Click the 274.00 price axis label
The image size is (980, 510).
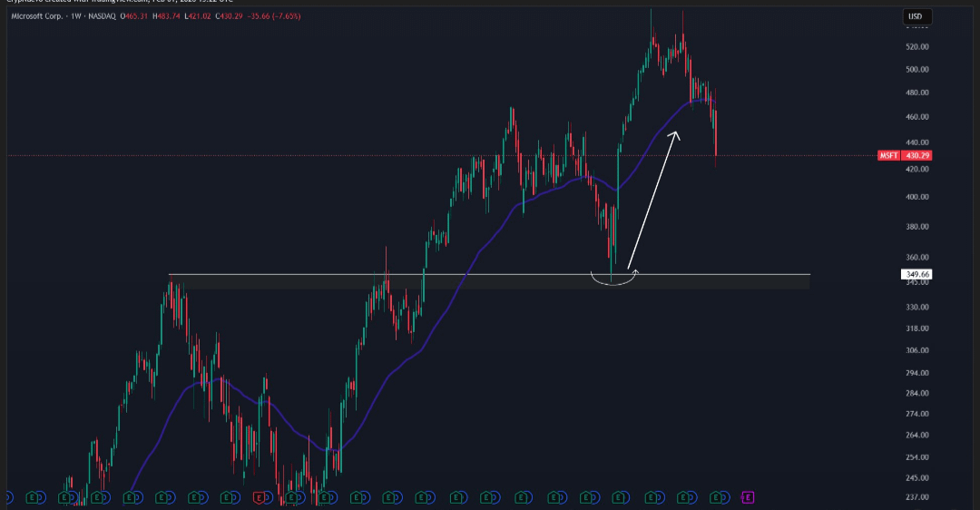(x=916, y=414)
